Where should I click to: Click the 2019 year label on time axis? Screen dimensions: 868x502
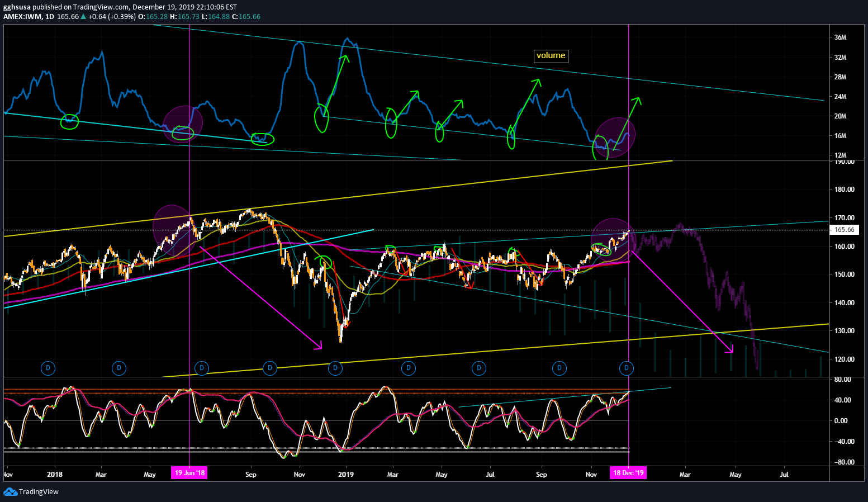346,475
